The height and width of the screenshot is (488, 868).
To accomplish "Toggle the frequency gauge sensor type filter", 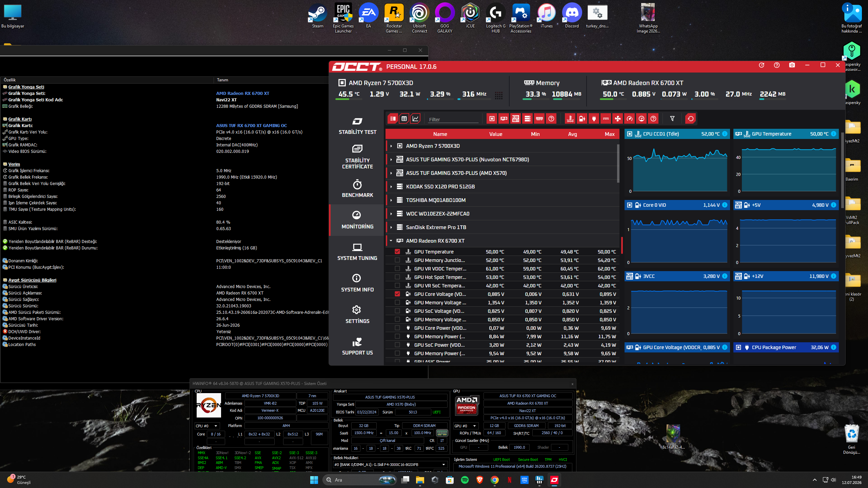I will point(630,119).
